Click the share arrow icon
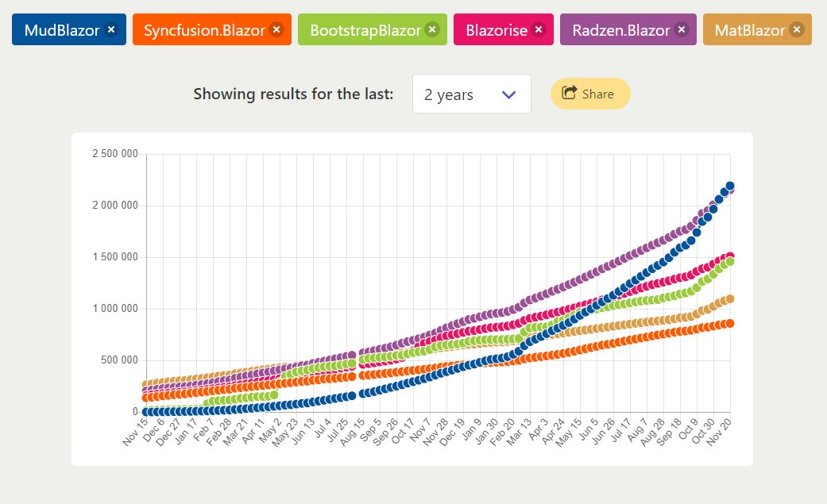The image size is (827, 504). click(x=569, y=93)
